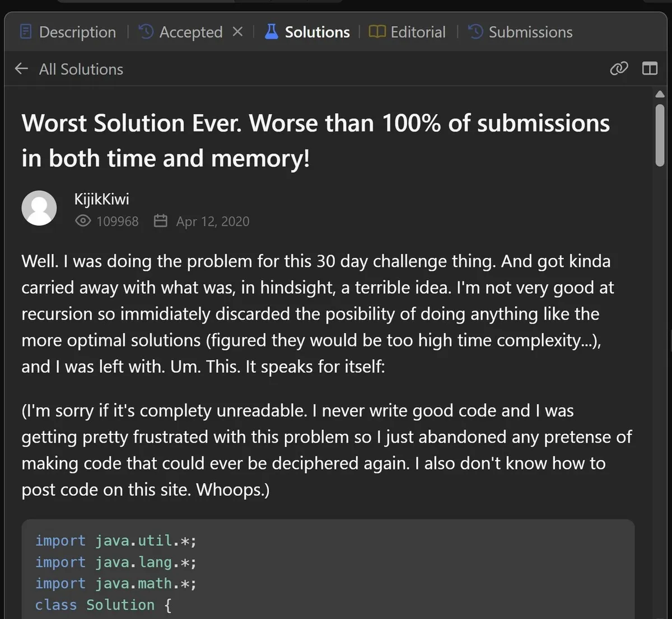The image size is (672, 619).
Task: Click the scrollbar up arrow
Action: pyautogui.click(x=660, y=94)
